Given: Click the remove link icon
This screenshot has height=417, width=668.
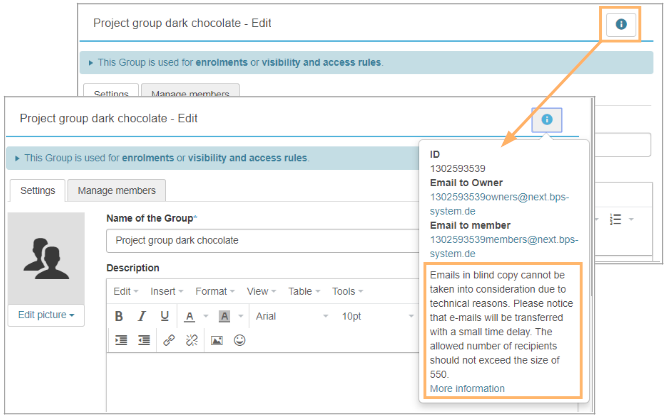Looking at the screenshot, I should pyautogui.click(x=192, y=341).
